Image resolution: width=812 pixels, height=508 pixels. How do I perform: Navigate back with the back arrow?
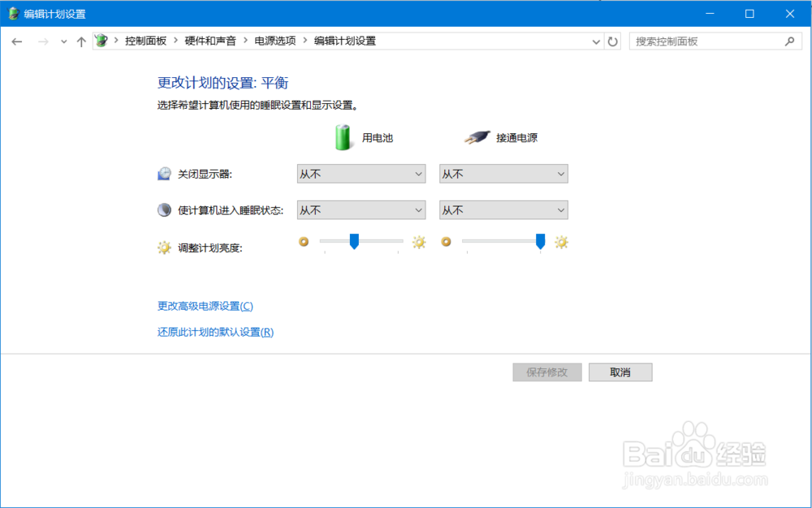click(17, 41)
